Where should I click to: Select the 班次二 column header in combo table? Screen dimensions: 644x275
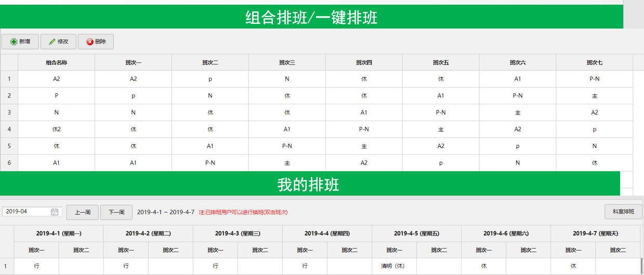[210, 62]
